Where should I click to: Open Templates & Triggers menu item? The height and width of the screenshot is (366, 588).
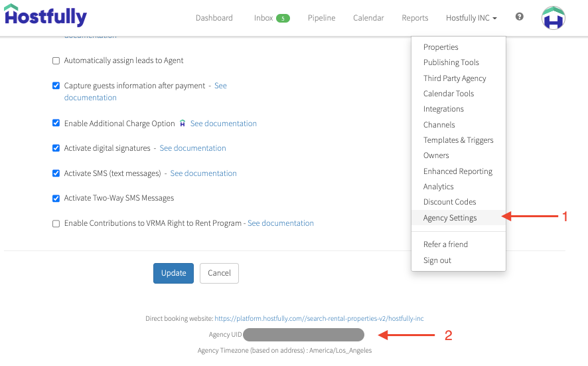458,140
